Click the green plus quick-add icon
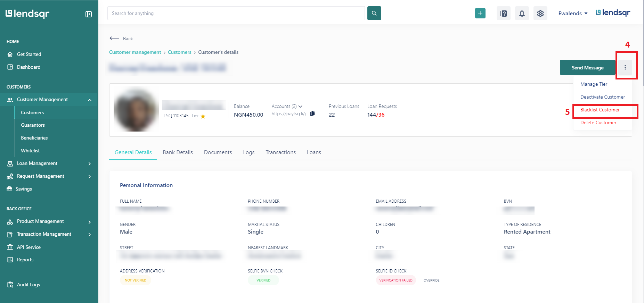Viewport: 644px width, 303px height. [480, 13]
